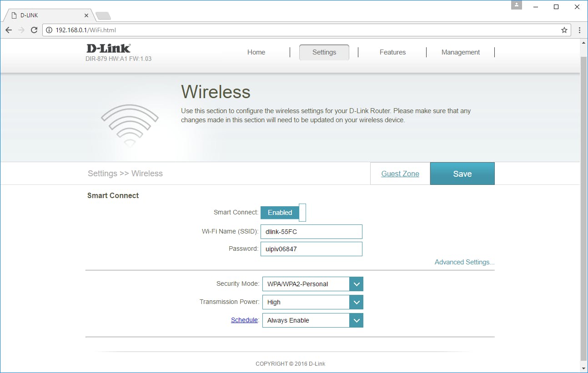Click the 'Wi-Fi Name (SSID):' label
Image resolution: width=588 pixels, height=373 pixels.
coord(230,231)
